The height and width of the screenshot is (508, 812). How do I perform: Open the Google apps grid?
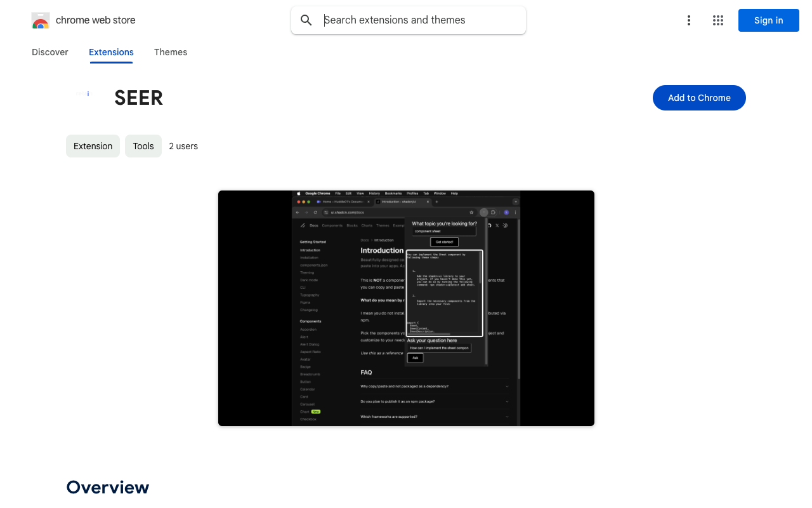[x=718, y=20]
